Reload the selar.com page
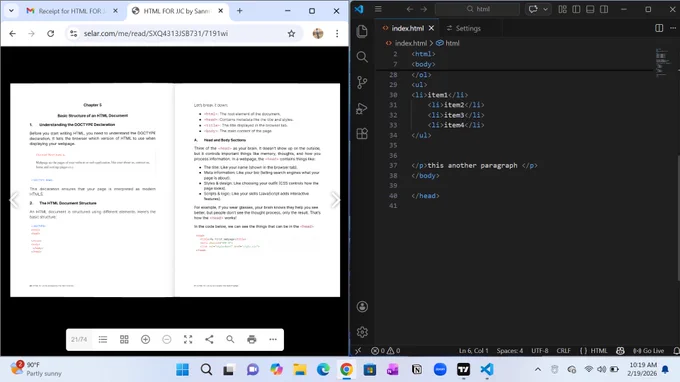Image resolution: width=680 pixels, height=382 pixels. pyautogui.click(x=51, y=33)
